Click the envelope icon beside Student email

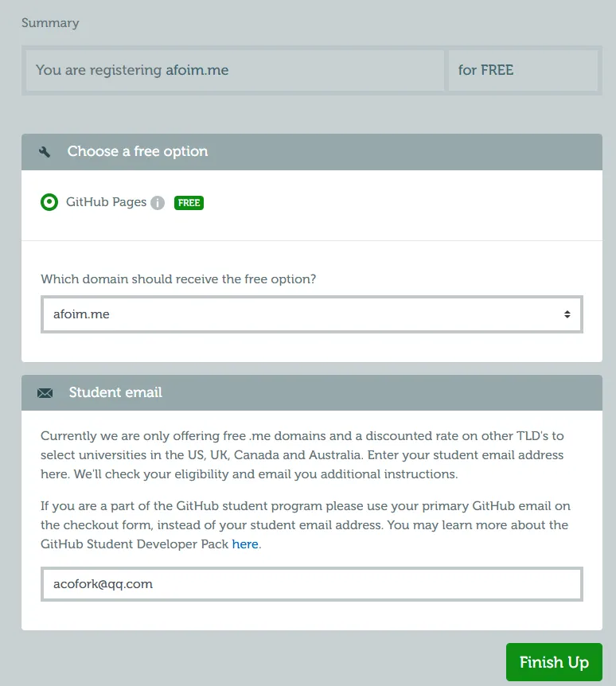[45, 393]
